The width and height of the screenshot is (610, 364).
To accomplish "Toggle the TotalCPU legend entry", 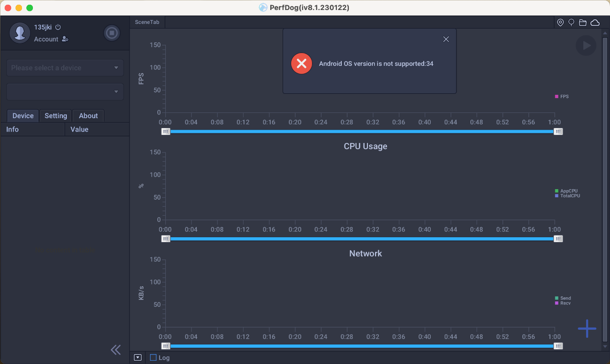I will pyautogui.click(x=568, y=196).
